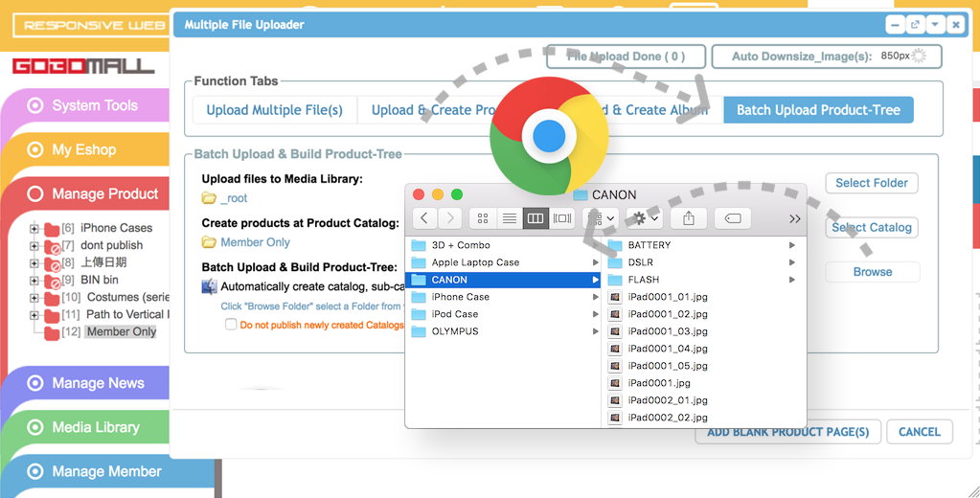Open the Member Only catalog link
980x498 pixels.
[255, 242]
